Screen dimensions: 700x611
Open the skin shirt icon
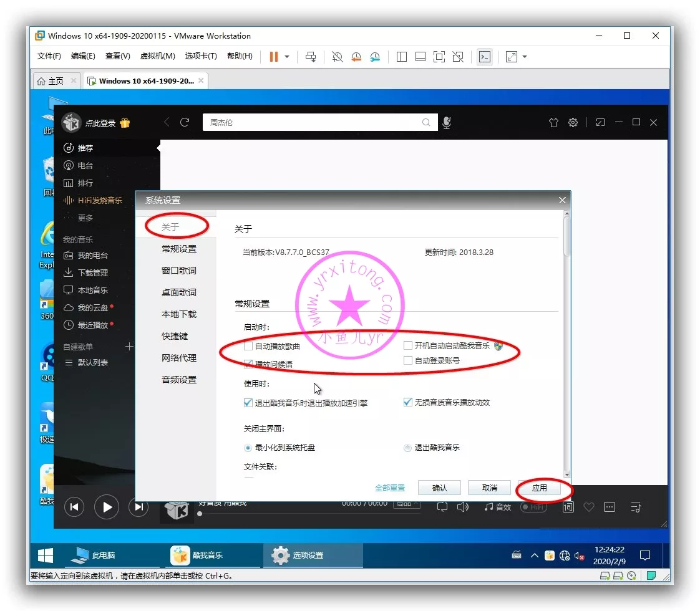553,123
